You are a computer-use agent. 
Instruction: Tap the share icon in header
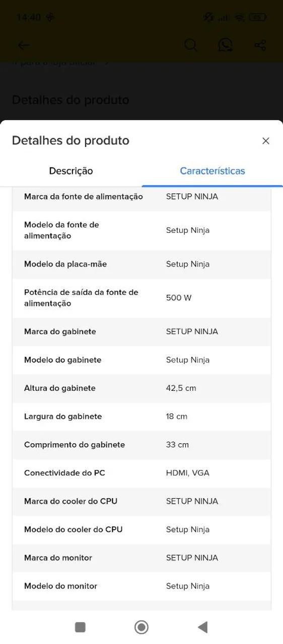(x=260, y=45)
